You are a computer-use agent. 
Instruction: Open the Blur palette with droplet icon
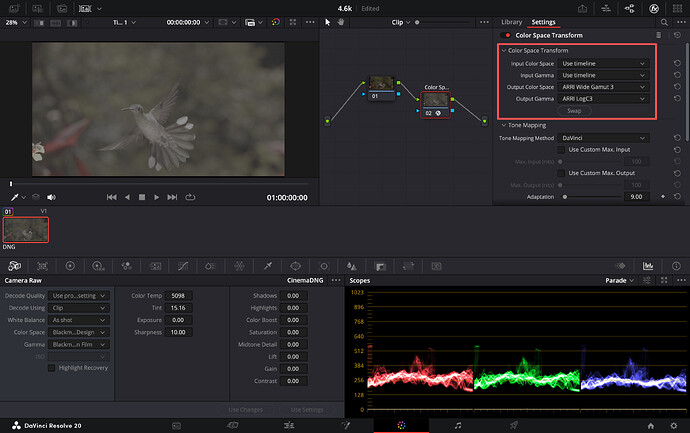click(352, 266)
